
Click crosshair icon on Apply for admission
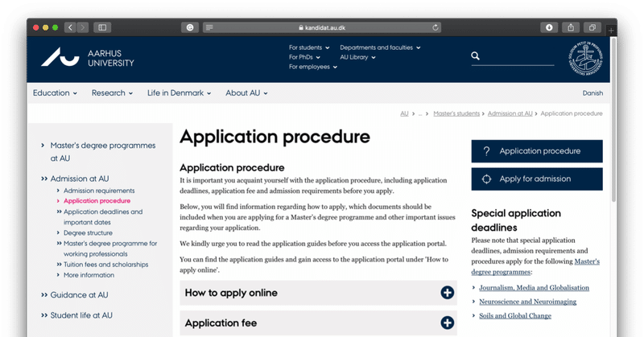tap(486, 179)
